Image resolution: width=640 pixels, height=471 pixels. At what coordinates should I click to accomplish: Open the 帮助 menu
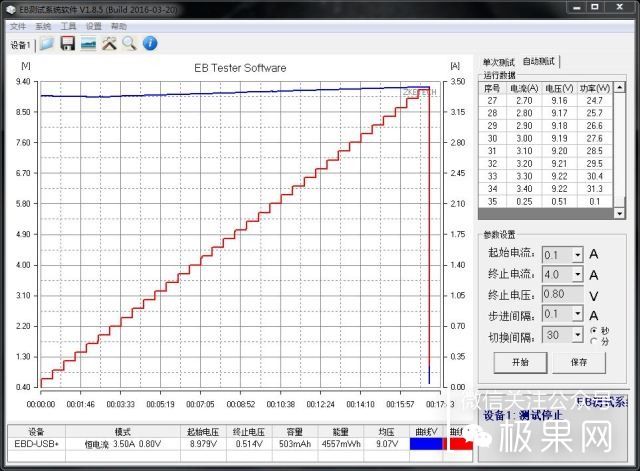point(119,27)
